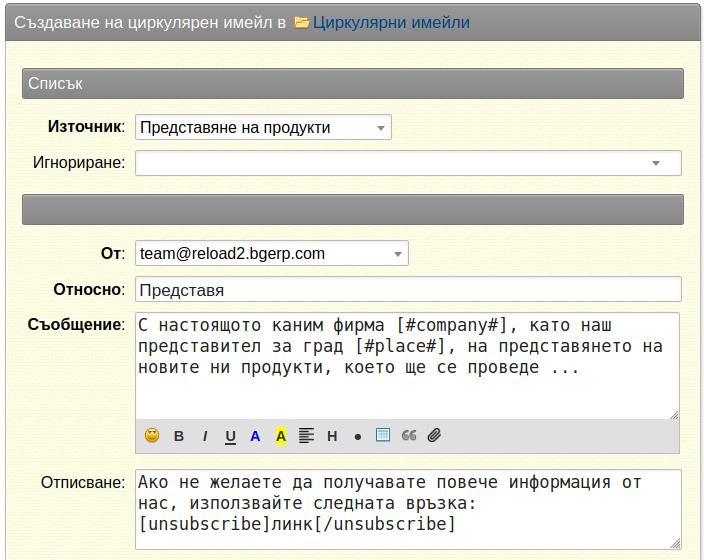Open the Циркулярни имейли folder link
This screenshot has width=704, height=560.
point(391,22)
